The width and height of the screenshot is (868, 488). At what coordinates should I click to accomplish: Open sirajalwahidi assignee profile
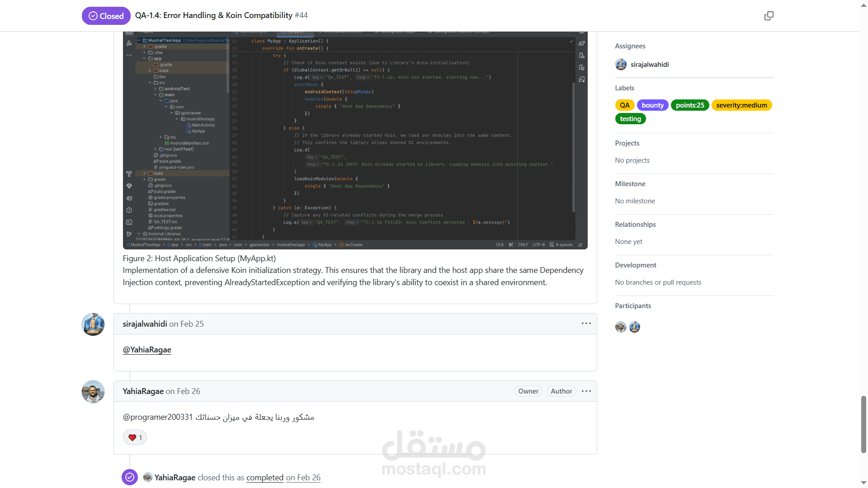point(650,65)
